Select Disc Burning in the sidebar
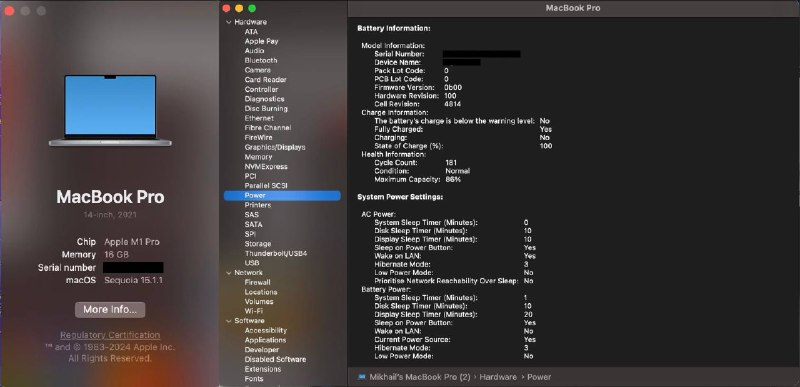Screen dimensions: 800x387 pyautogui.click(x=266, y=109)
